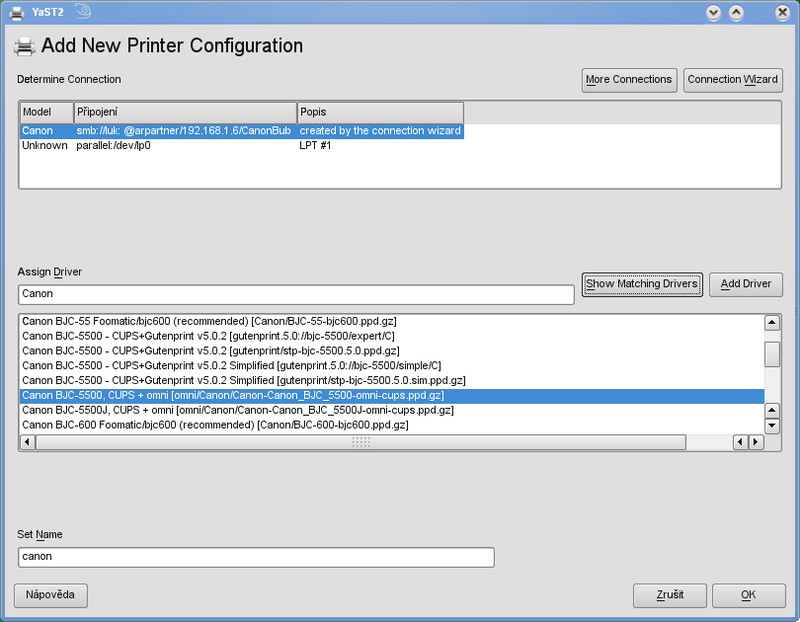
Task: Click the printer icon beside Add New Printer Configuration
Action: [x=24, y=46]
